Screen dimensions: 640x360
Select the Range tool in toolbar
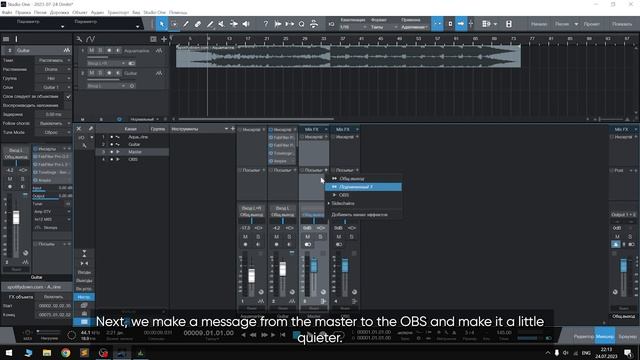174,24
